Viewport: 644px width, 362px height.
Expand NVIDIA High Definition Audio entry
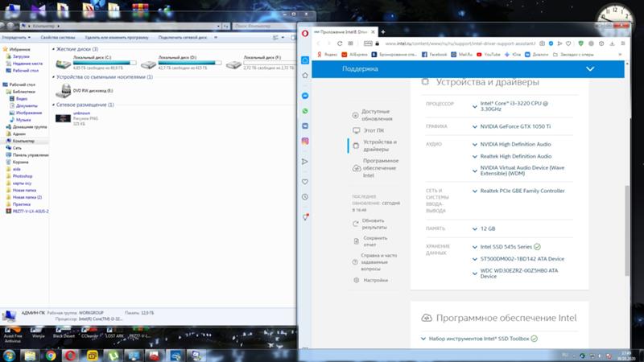coord(475,145)
